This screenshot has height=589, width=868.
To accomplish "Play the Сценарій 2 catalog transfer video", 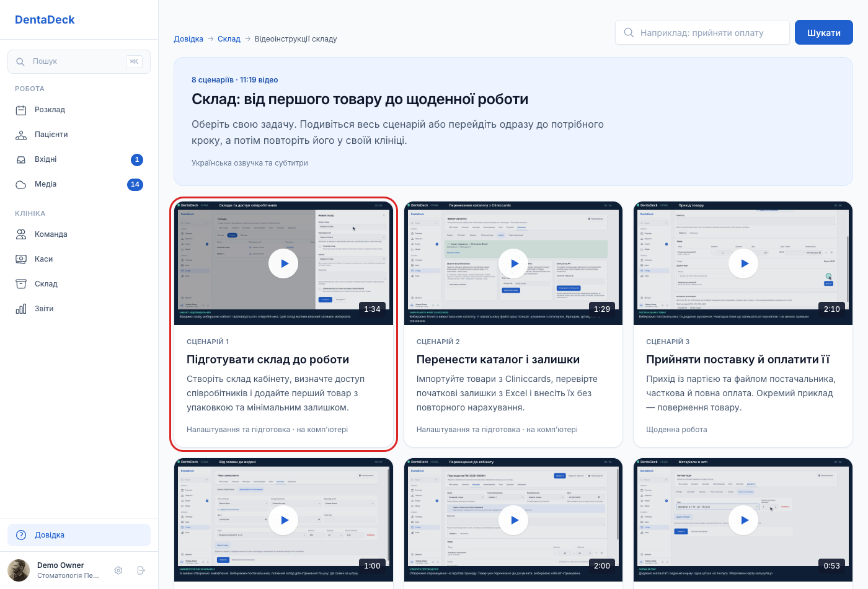I will point(513,263).
